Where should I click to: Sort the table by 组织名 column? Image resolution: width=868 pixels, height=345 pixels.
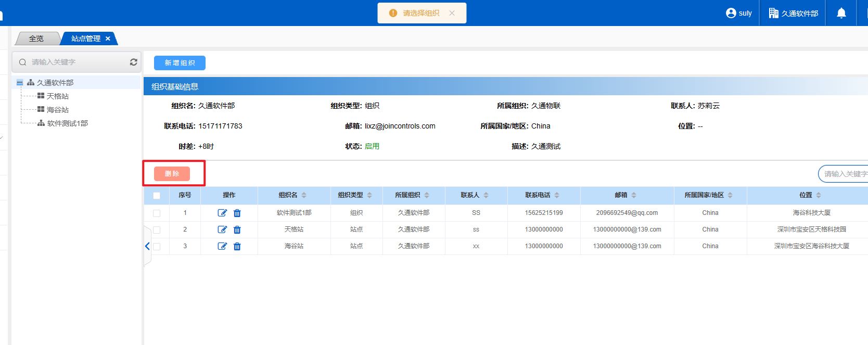(304, 195)
